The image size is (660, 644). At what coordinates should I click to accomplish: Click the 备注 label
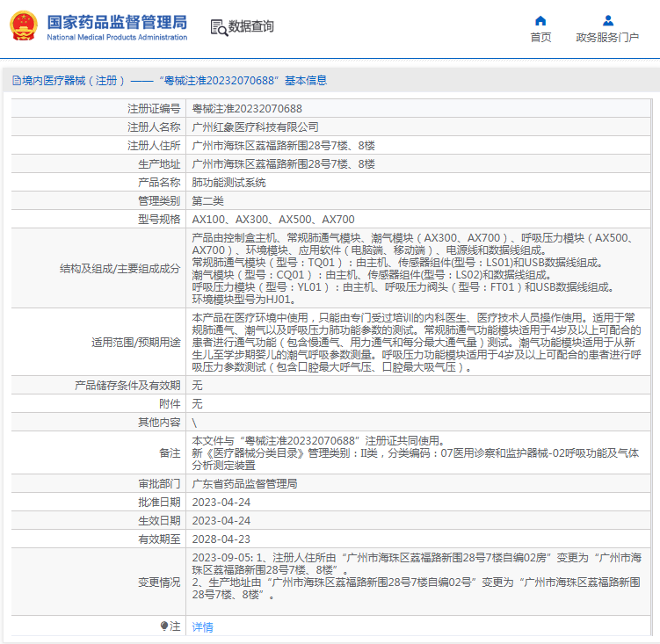pos(170,452)
